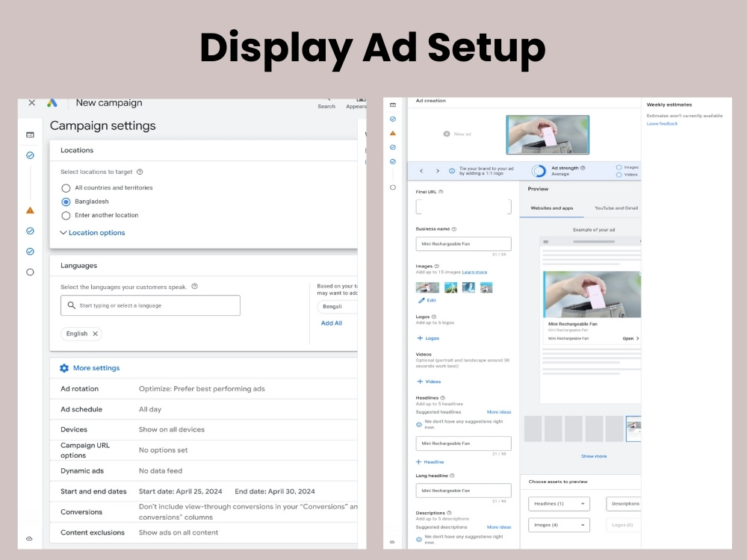Image resolution: width=747 pixels, height=560 pixels.
Task: Click the Google Ads logo icon
Action: tap(52, 103)
